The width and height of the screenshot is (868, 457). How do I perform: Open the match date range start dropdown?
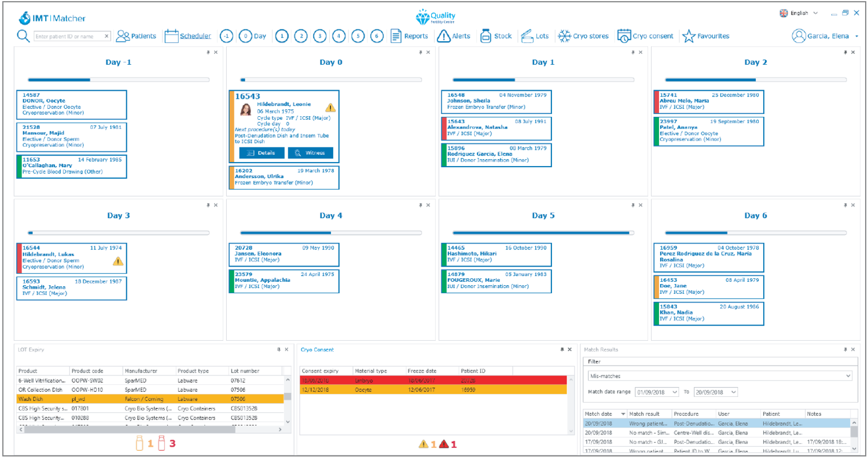tap(675, 392)
